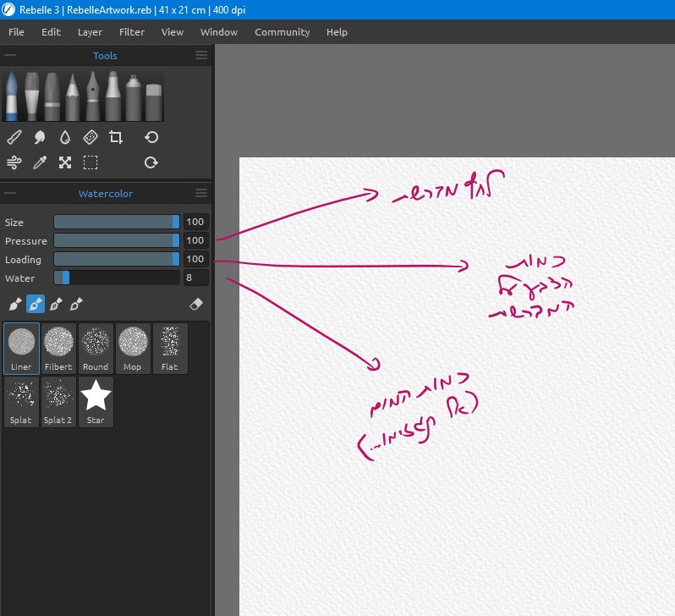This screenshot has height=616, width=675.
Task: Select the Dry sponge tool
Action: 91,137
